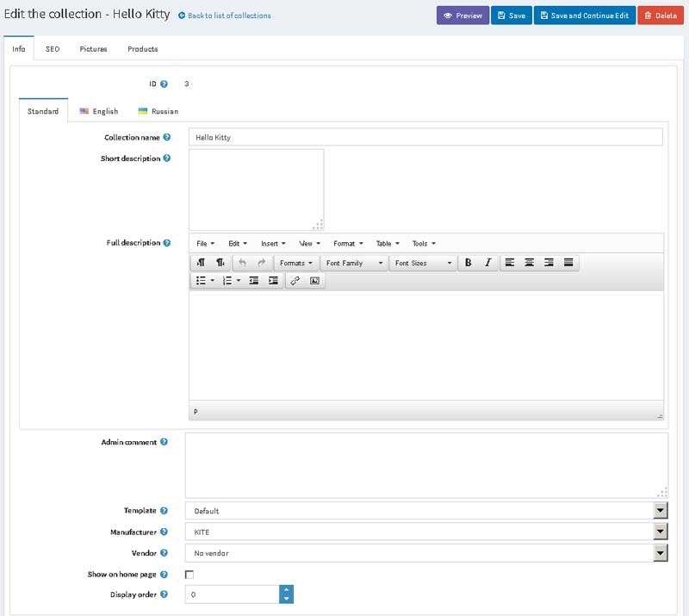689x616 pixels.
Task: Show help for Display order
Action: click(164, 594)
